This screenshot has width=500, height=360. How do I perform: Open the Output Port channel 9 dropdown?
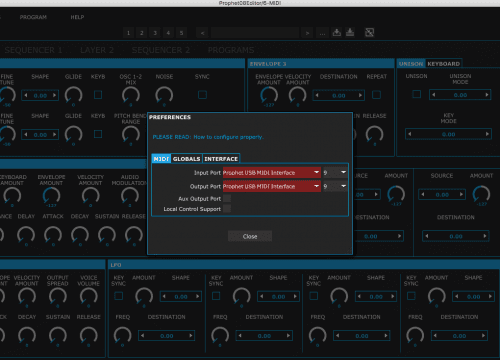[335, 186]
